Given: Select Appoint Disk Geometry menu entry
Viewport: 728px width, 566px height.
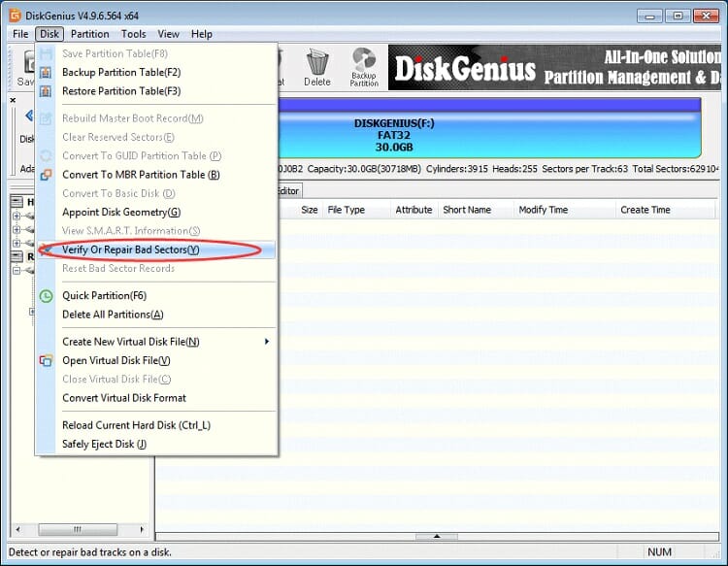Looking at the screenshot, I should (121, 212).
